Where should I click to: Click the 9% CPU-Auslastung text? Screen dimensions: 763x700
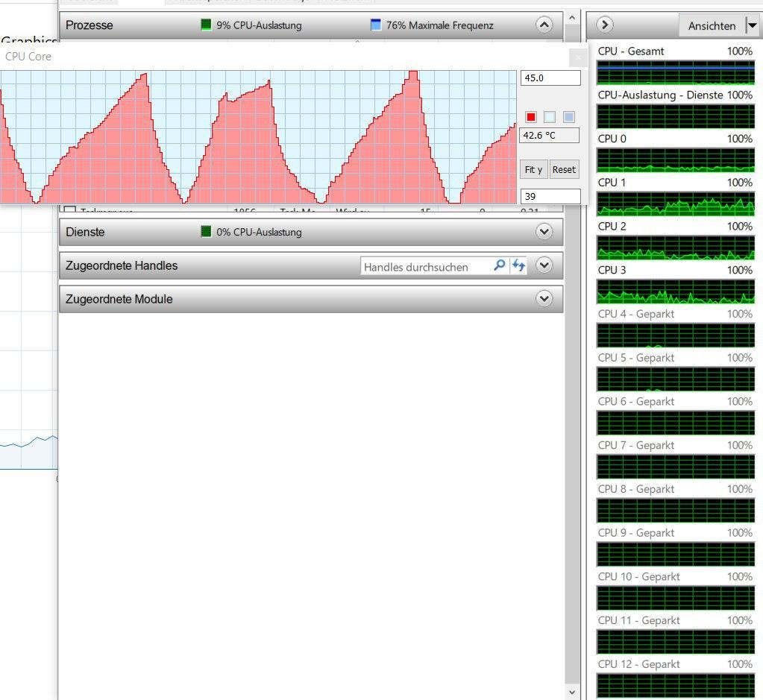(259, 25)
